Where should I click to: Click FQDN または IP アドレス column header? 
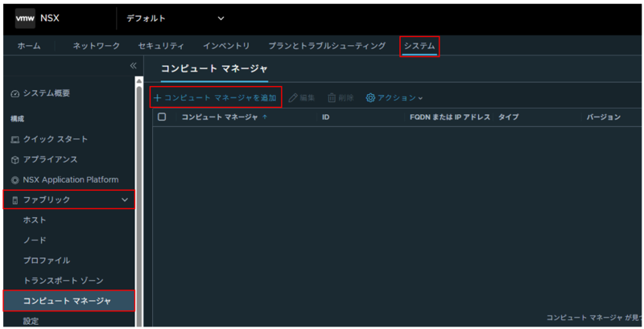450,117
